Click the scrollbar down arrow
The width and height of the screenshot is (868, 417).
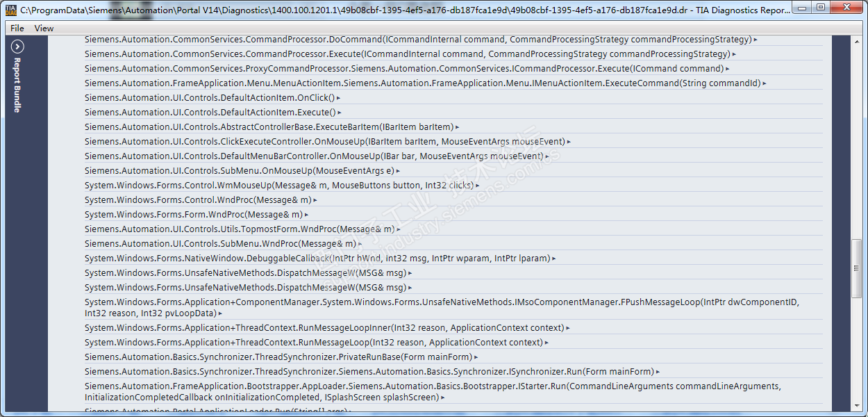tap(856, 406)
